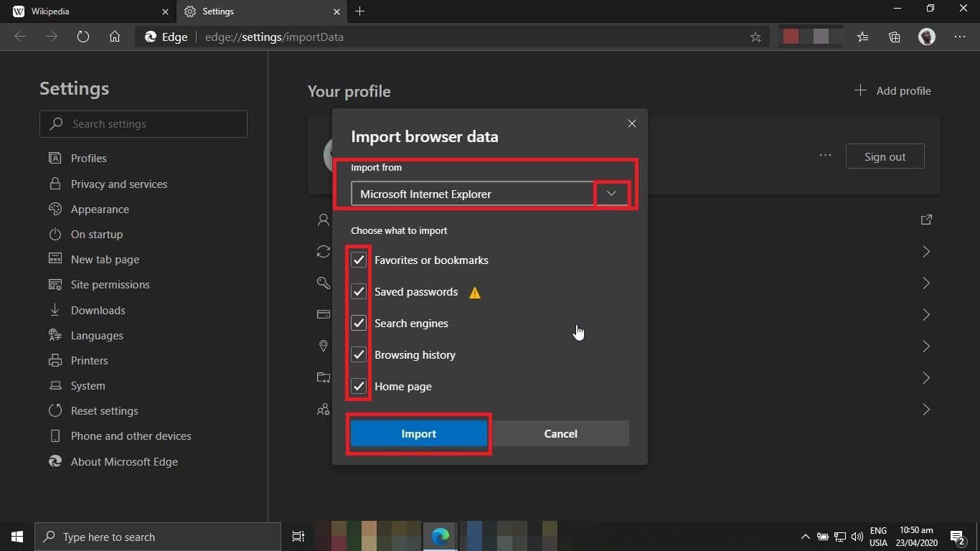
Task: Open Task View on the taskbar
Action: point(298,537)
